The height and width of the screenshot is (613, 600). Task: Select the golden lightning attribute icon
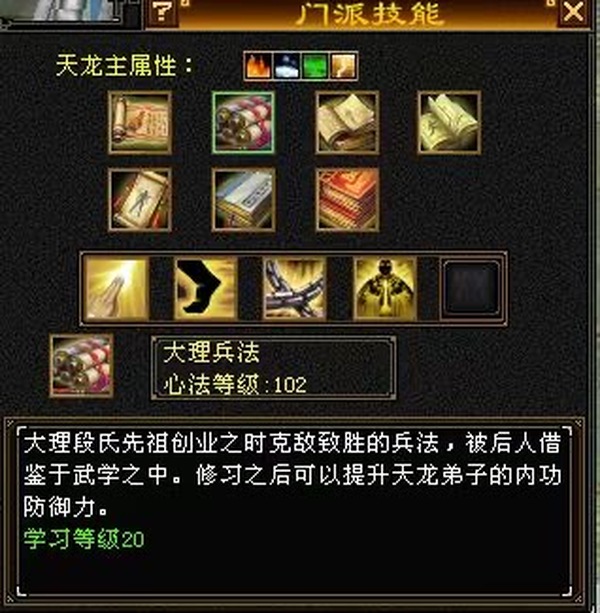343,66
